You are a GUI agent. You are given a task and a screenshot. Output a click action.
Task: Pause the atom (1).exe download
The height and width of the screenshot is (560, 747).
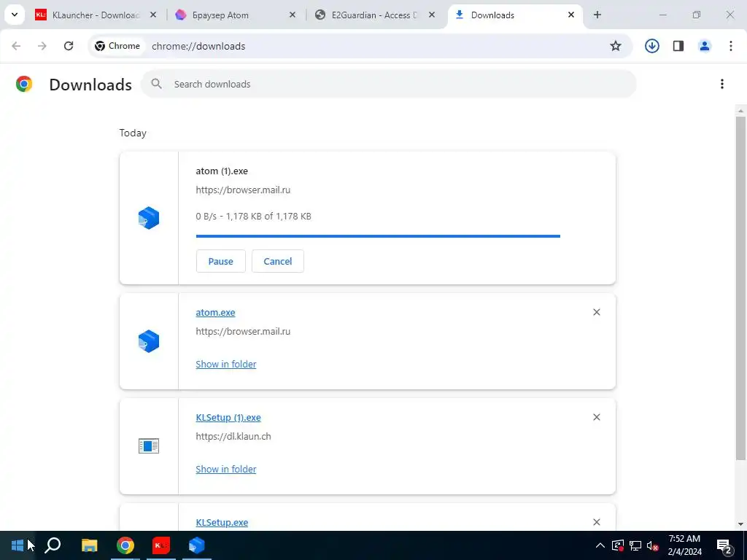click(x=220, y=261)
